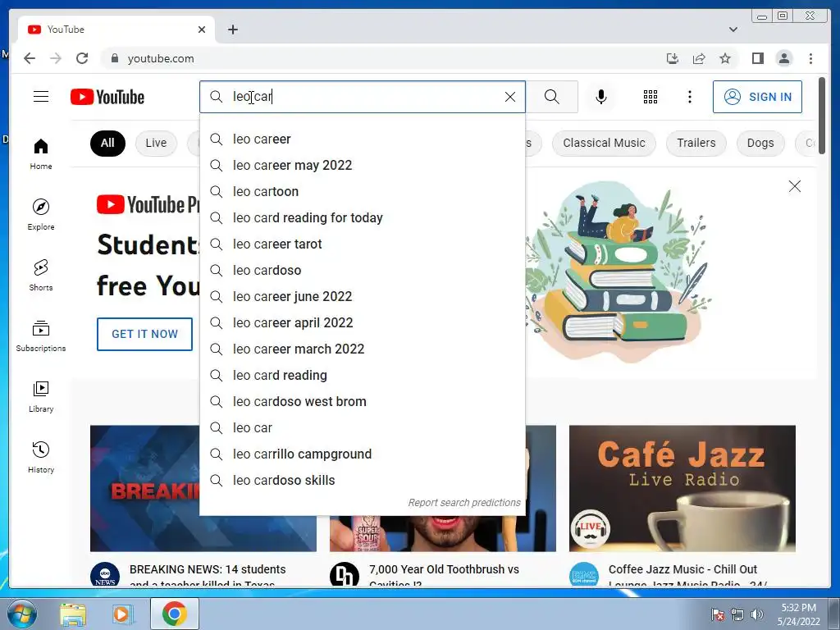The width and height of the screenshot is (840, 630).
Task: Pick the plain "leo card reading" suggestion
Action: click(363, 375)
